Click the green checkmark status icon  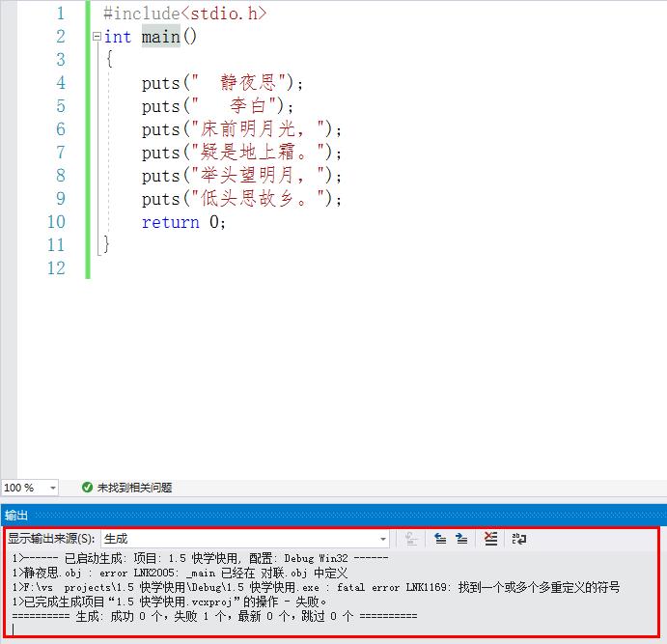tap(87, 487)
